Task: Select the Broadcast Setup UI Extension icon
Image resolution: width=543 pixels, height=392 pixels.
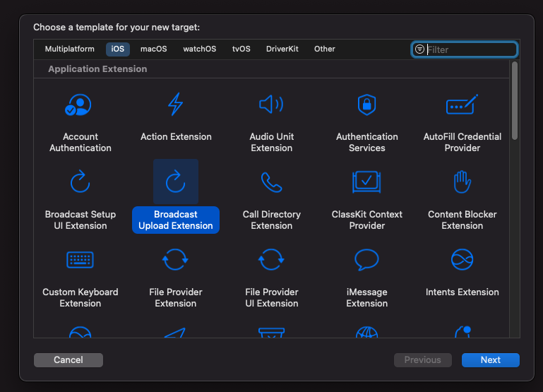Action: (x=80, y=181)
